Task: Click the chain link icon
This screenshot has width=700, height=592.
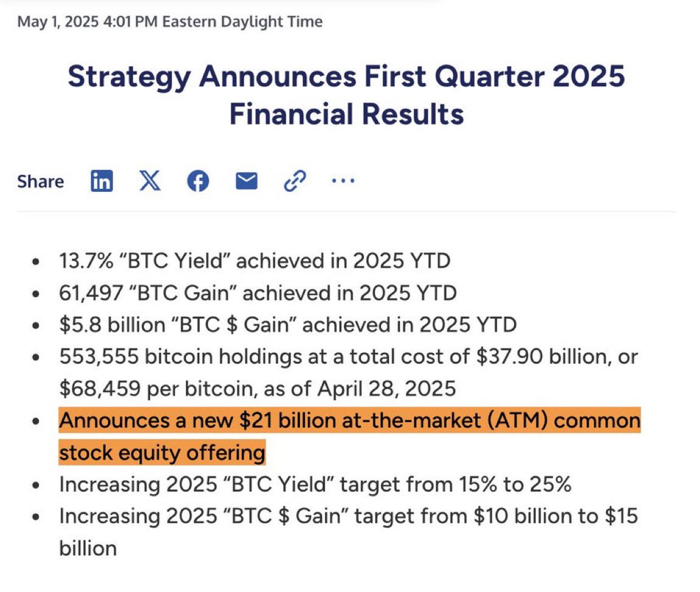Action: tap(295, 180)
